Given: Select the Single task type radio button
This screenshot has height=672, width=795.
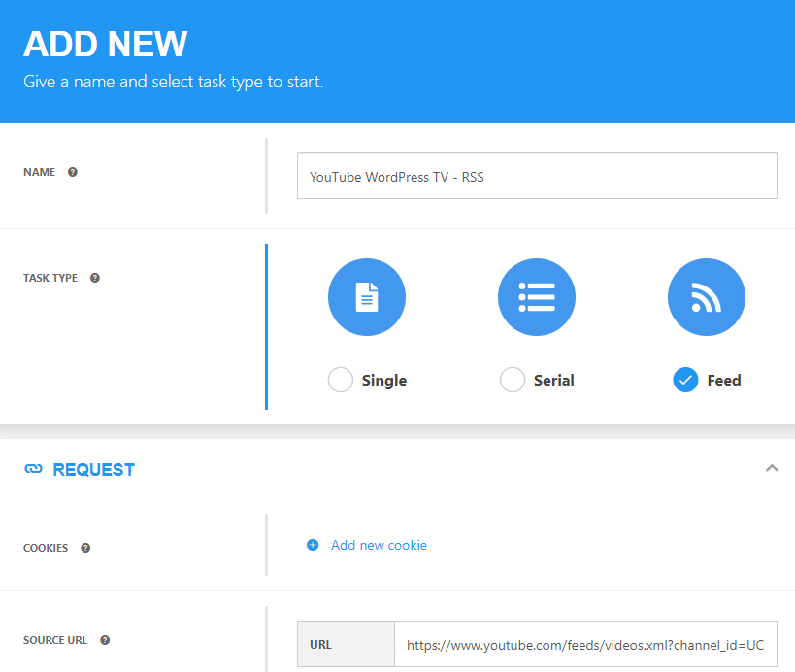Looking at the screenshot, I should coord(340,380).
